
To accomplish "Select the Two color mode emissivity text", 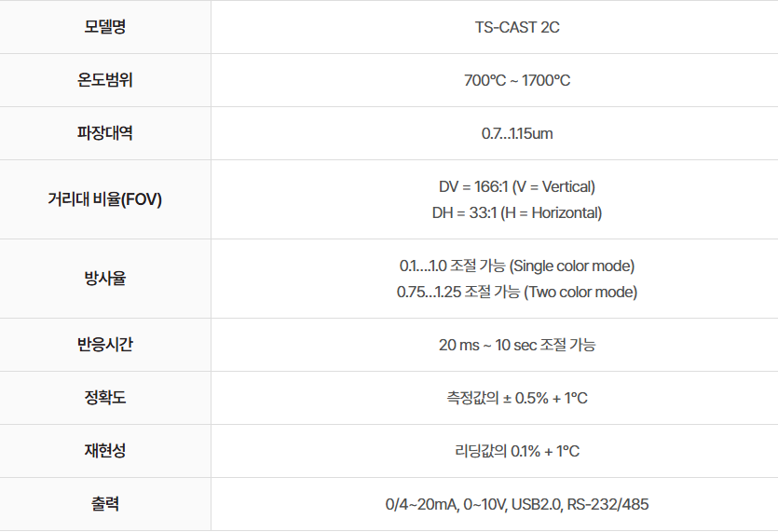I will 517,292.
